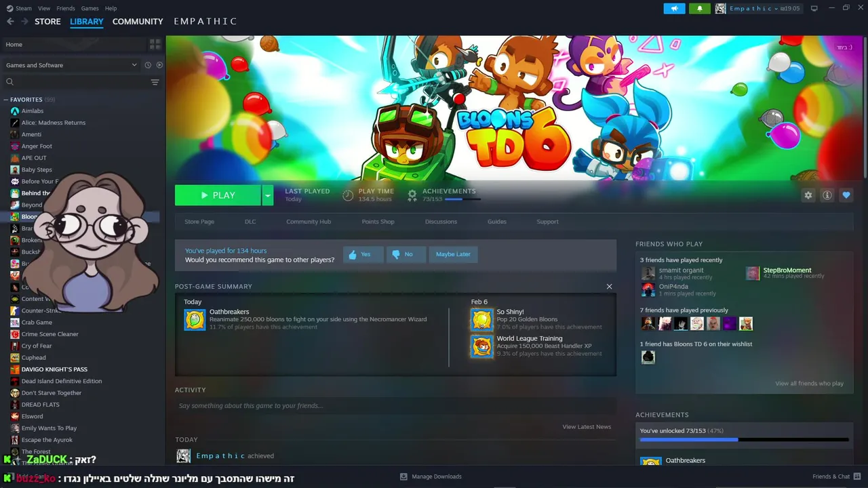Screen dimensions: 868x488
Task: Open the DLC link
Action: [250, 222]
